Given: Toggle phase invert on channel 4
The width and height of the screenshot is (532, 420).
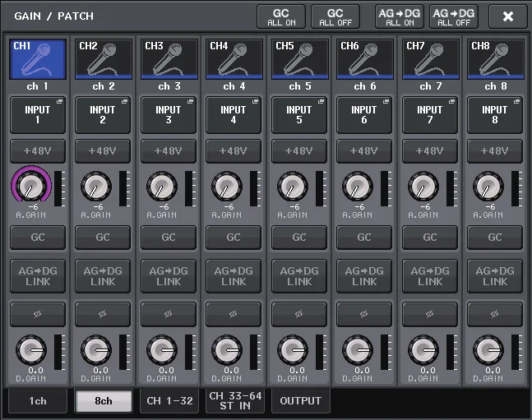Looking at the screenshot, I should pyautogui.click(x=234, y=314).
